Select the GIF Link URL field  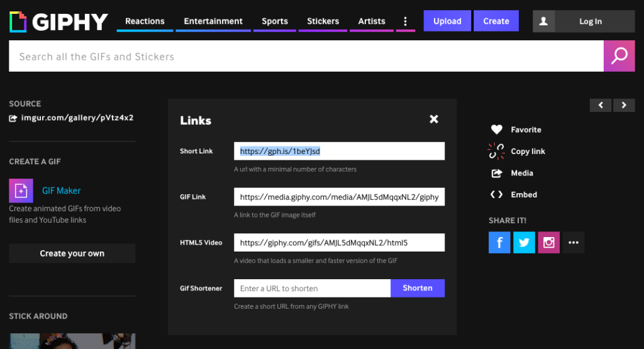click(x=339, y=197)
